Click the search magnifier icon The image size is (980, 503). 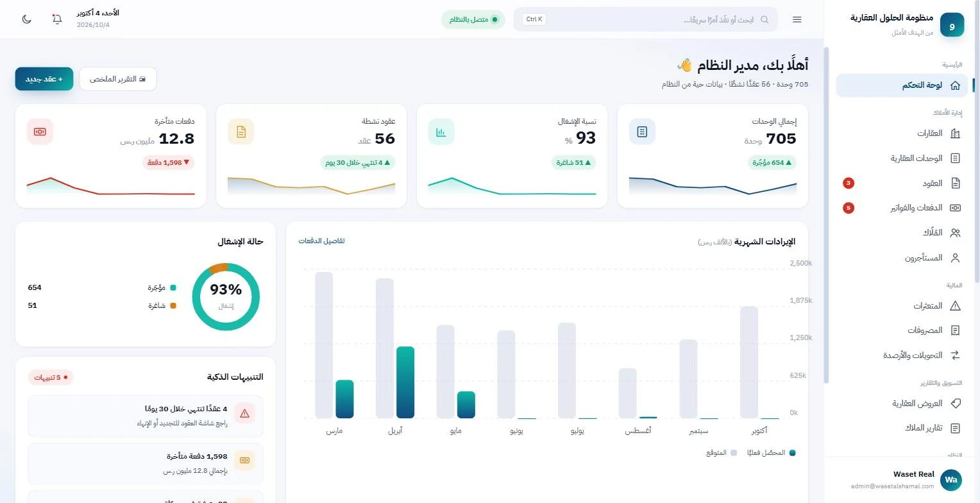click(x=765, y=20)
